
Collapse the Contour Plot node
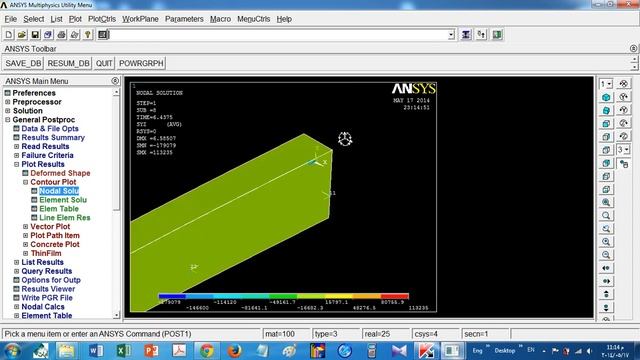pyautogui.click(x=25, y=182)
